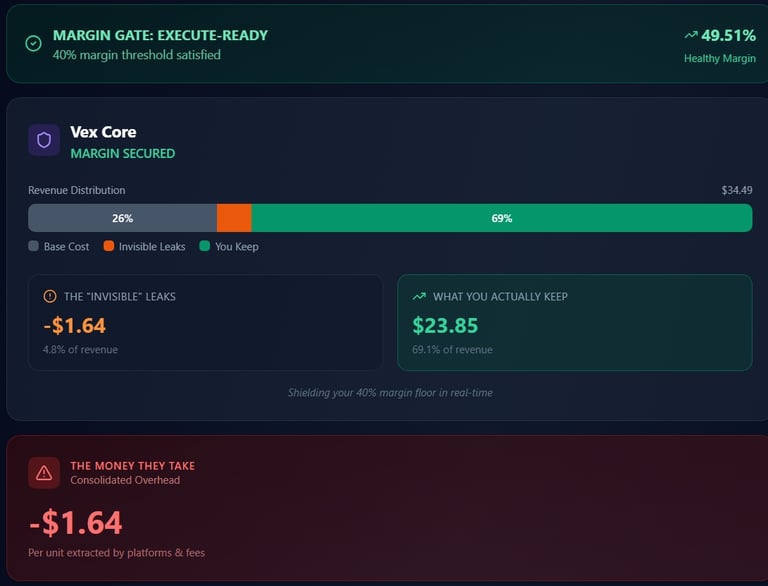The image size is (768, 586).
Task: Click the orange segment of revenue bar
Action: point(234,218)
